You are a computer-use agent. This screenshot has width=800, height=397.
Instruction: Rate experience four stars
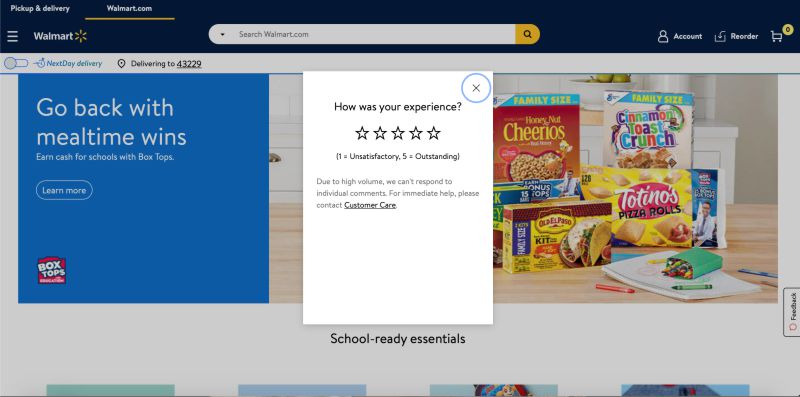click(416, 133)
